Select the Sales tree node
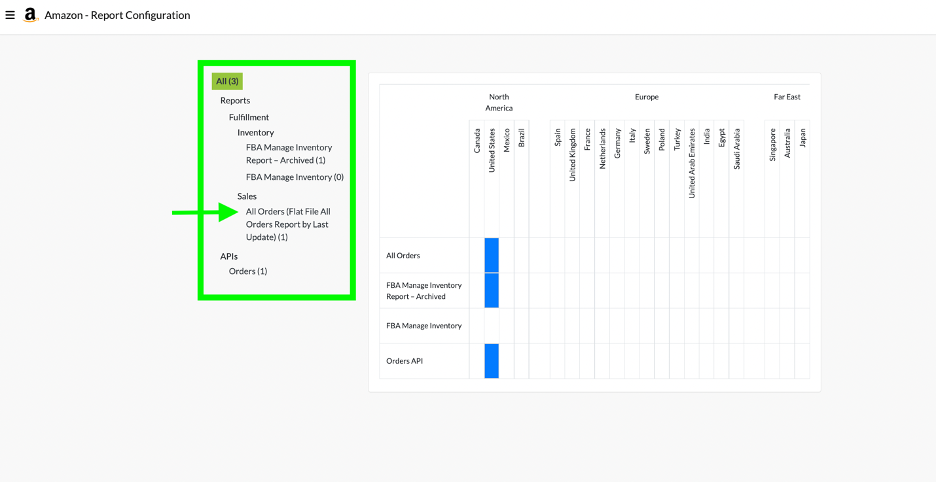The height and width of the screenshot is (482, 936). coord(247,196)
